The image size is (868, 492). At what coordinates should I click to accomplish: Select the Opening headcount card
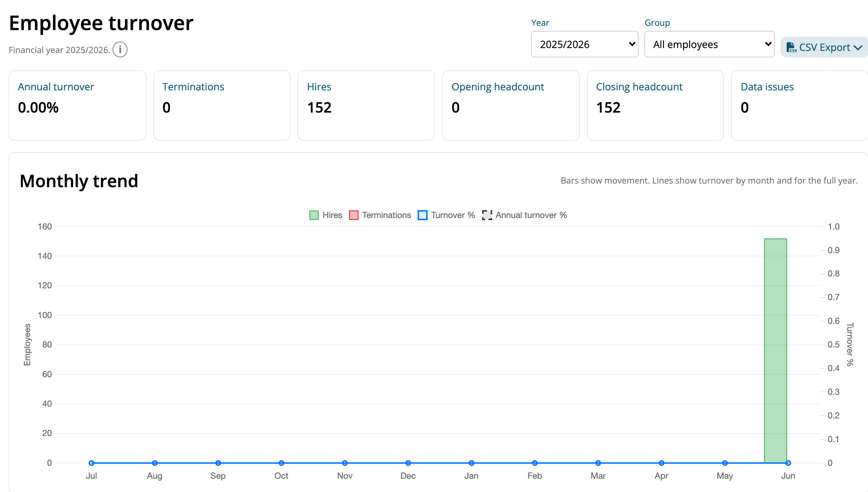point(511,105)
